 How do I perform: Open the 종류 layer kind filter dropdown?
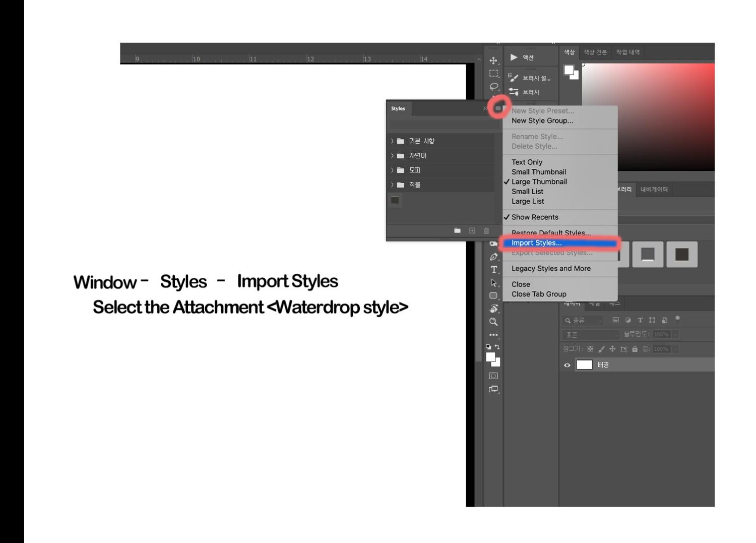582,320
